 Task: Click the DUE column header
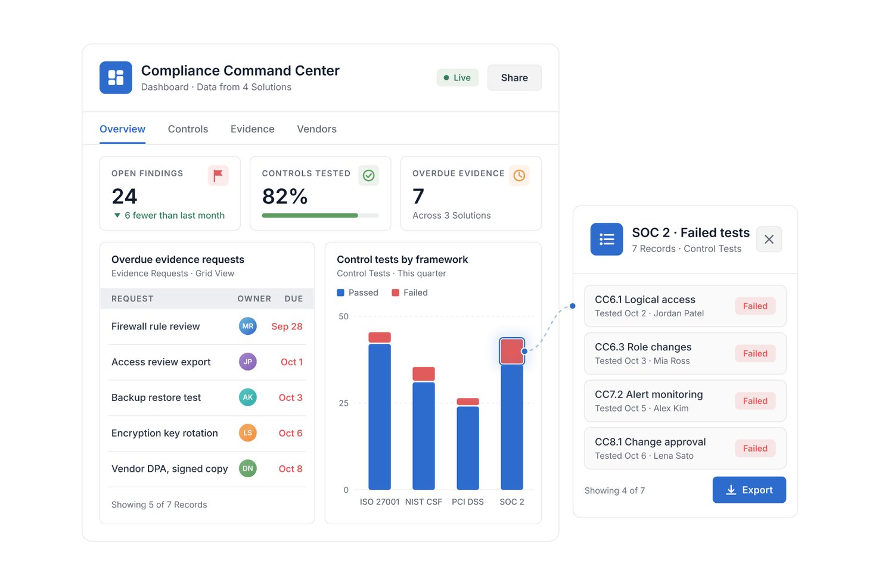tap(294, 298)
